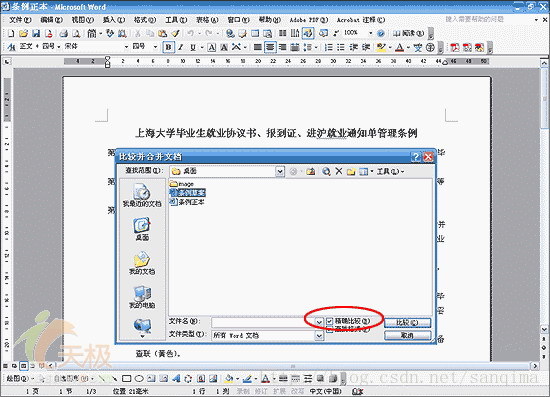Open the 工具 (Tools) menu in menu bar
The height and width of the screenshot is (397, 550).
176,20
